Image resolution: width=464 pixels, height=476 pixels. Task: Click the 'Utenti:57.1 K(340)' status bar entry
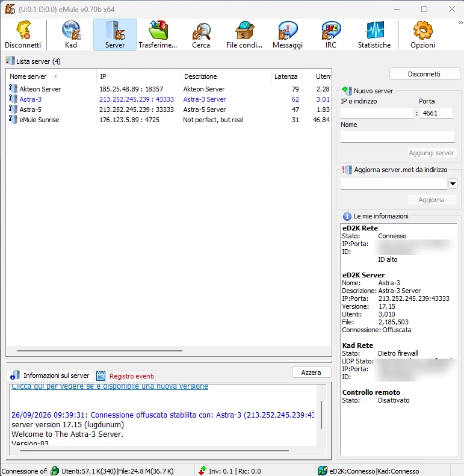tap(88, 471)
